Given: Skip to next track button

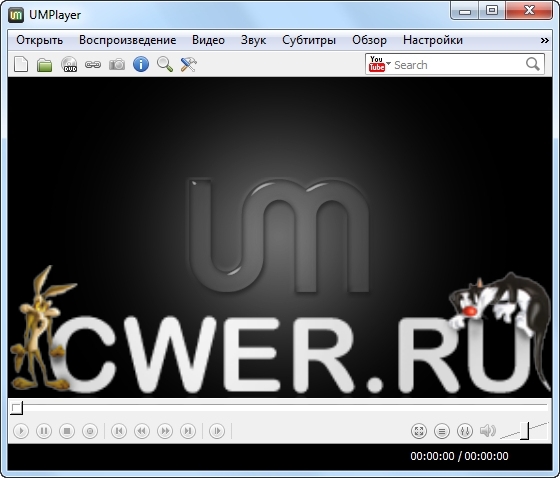Looking at the screenshot, I should [x=188, y=431].
